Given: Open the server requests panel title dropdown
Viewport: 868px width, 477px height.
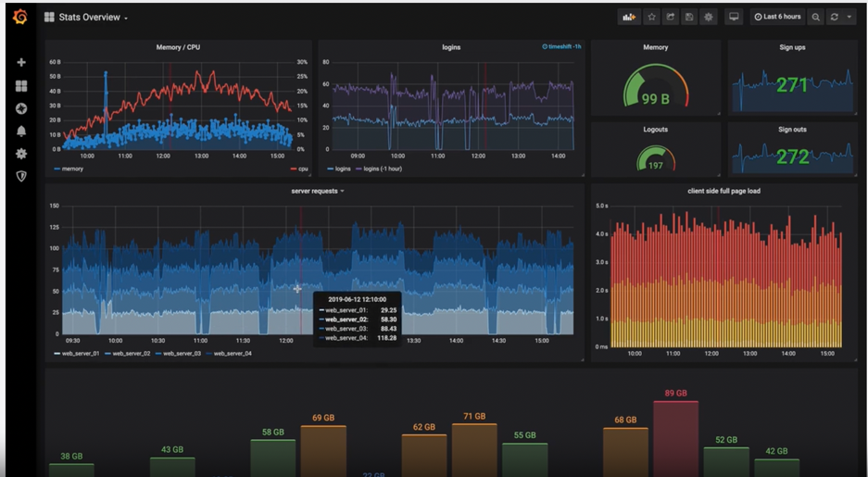Looking at the screenshot, I should click(x=317, y=191).
